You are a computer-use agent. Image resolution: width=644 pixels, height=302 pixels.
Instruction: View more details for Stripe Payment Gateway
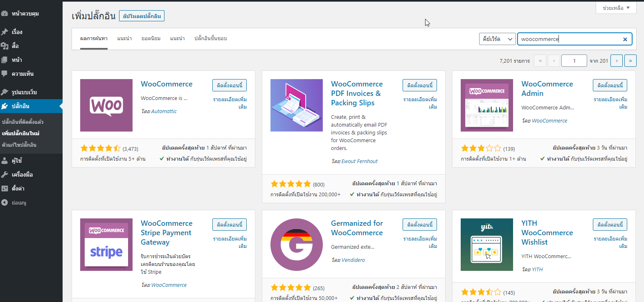click(230, 242)
